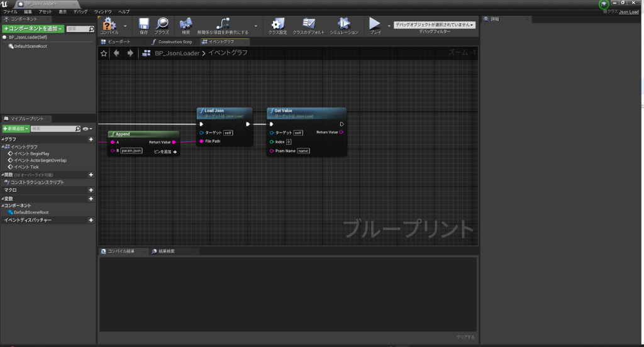Image resolution: width=644 pixels, height=347 pixels.
Task: Open the eye view options in My Blueprint
Action: click(x=86, y=129)
